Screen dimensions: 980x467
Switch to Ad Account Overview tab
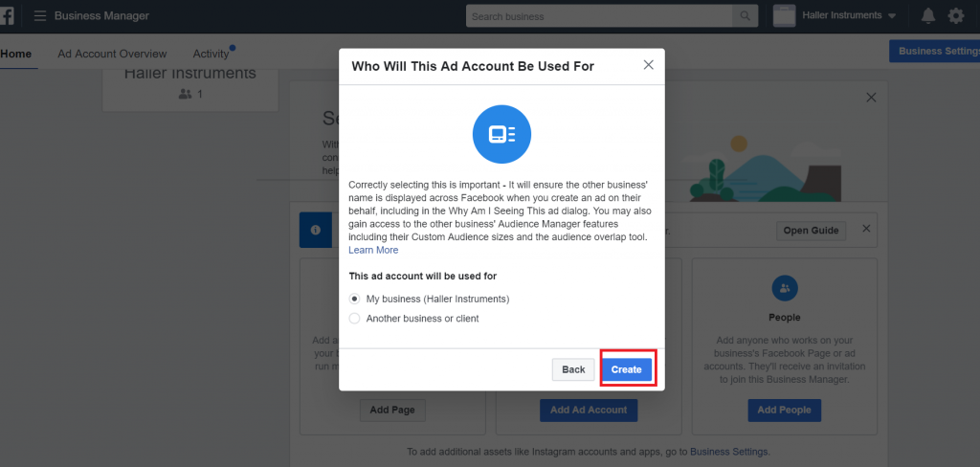113,54
